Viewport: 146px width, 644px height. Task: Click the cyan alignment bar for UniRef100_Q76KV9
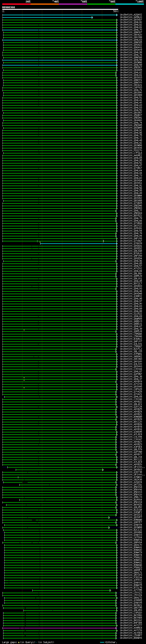point(79,244)
